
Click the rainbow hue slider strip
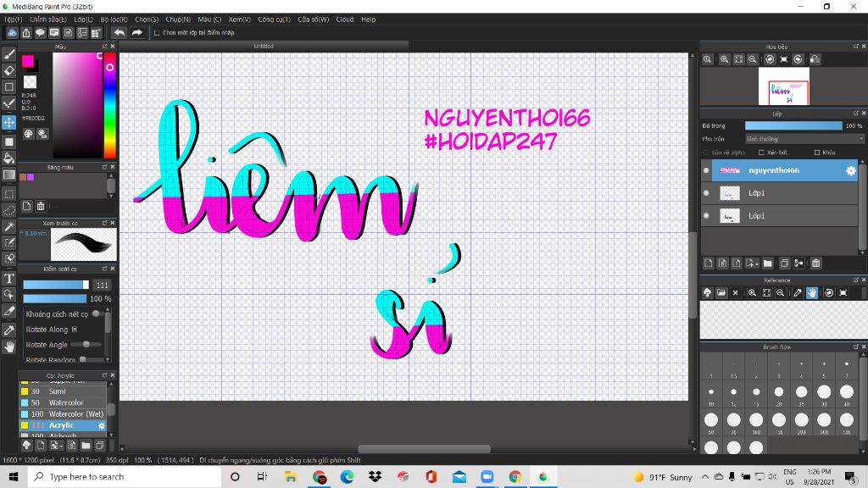109,105
